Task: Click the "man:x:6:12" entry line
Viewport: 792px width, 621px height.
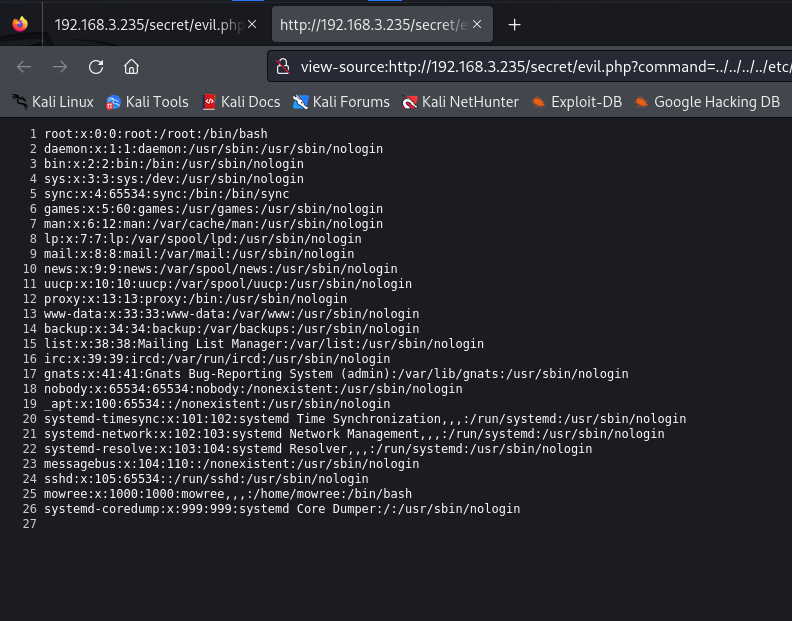Action: point(213,224)
